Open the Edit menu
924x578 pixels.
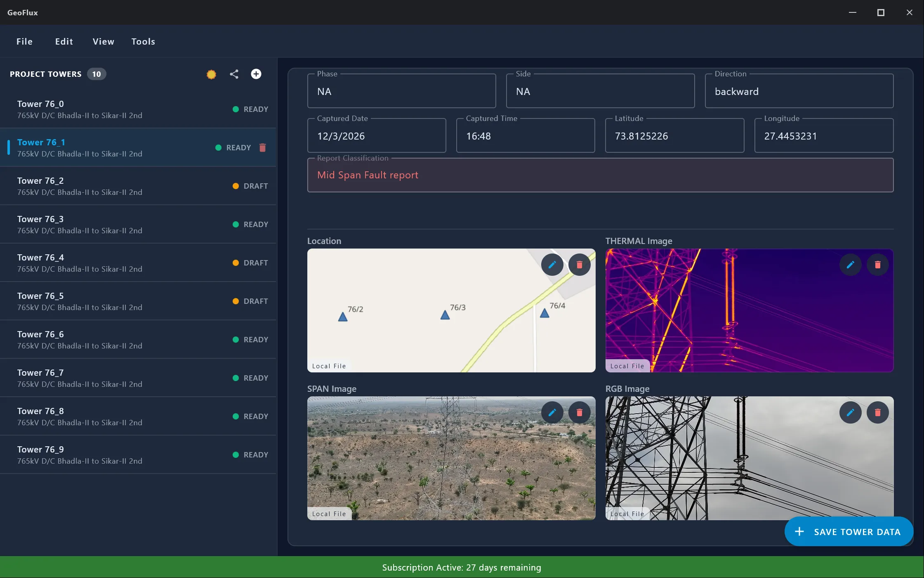[64, 41]
